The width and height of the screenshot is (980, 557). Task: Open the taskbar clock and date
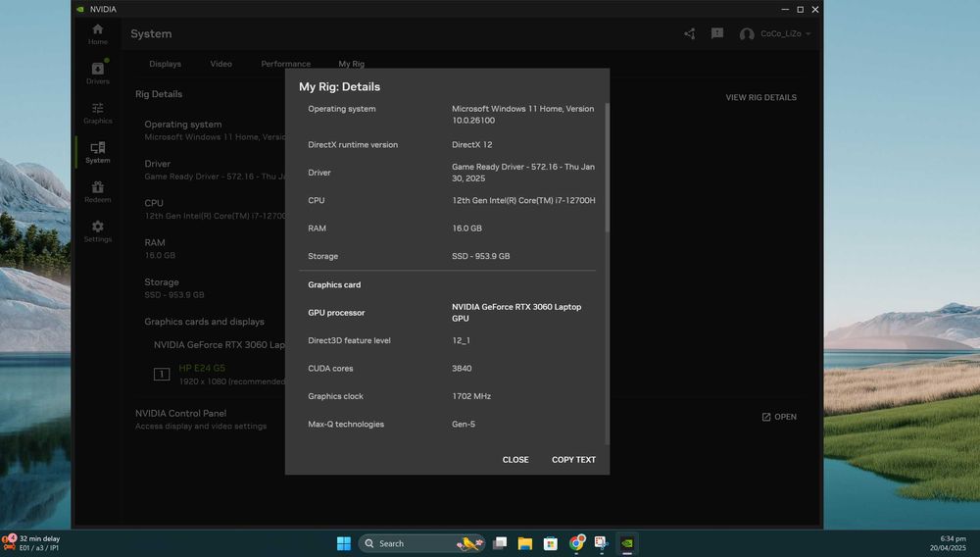948,542
